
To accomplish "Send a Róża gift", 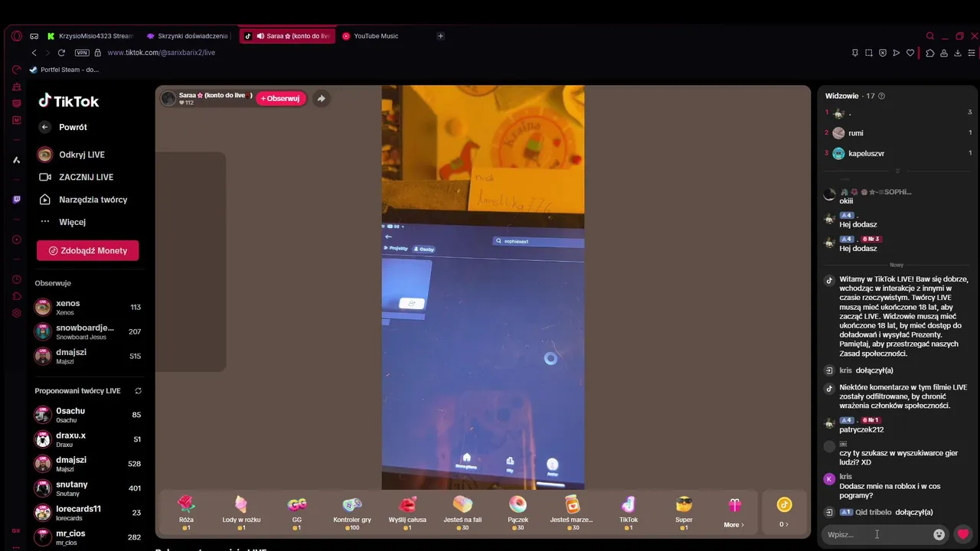I will pos(186,512).
